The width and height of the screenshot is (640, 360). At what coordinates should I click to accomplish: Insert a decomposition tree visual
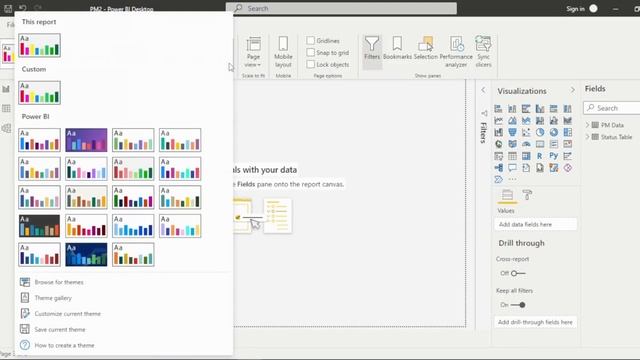coord(498,168)
